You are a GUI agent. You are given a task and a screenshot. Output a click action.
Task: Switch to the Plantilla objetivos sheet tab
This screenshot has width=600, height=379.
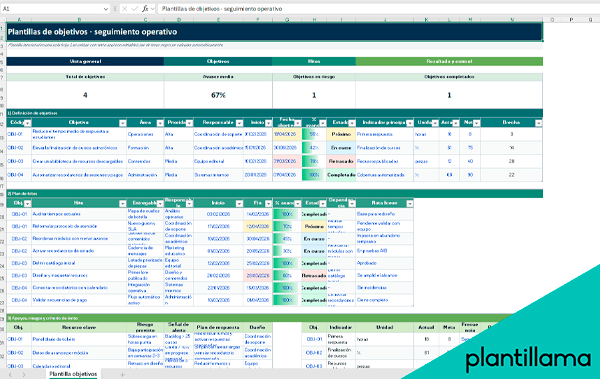(x=73, y=374)
